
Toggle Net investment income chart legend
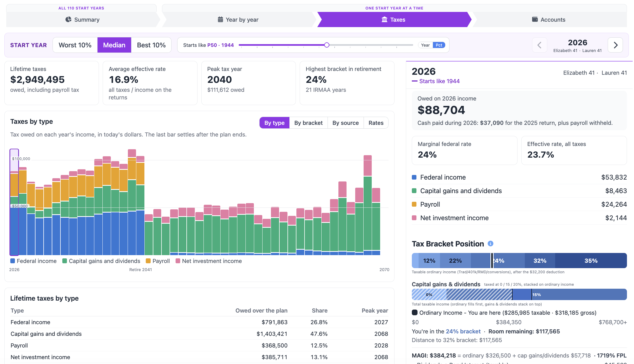pyautogui.click(x=209, y=261)
